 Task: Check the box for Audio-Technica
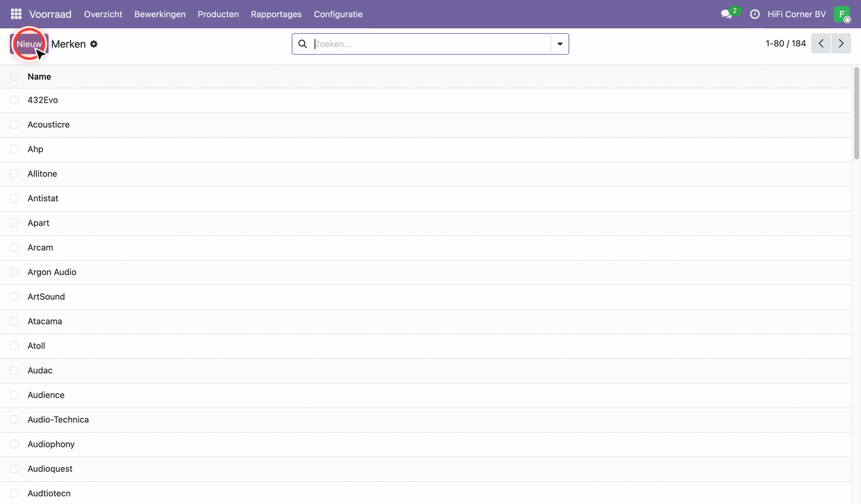[x=14, y=420]
